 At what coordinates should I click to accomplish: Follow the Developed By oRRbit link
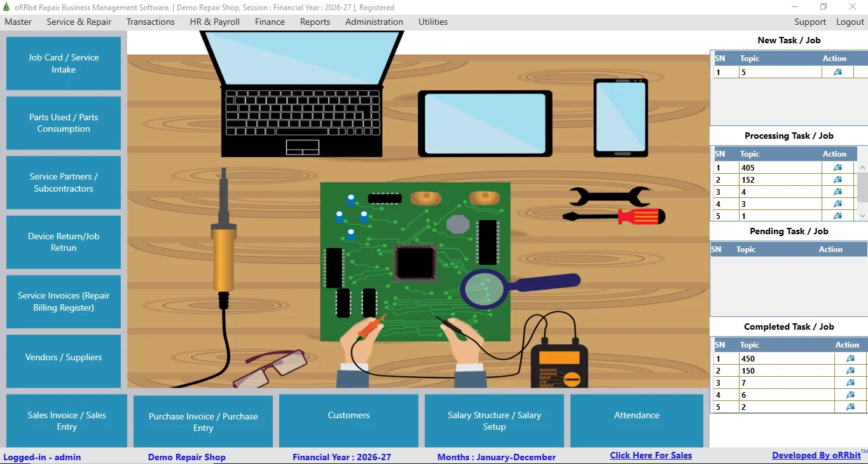pyautogui.click(x=816, y=455)
